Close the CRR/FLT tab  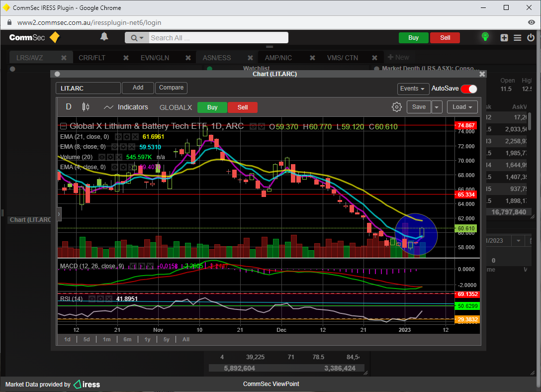click(x=126, y=58)
